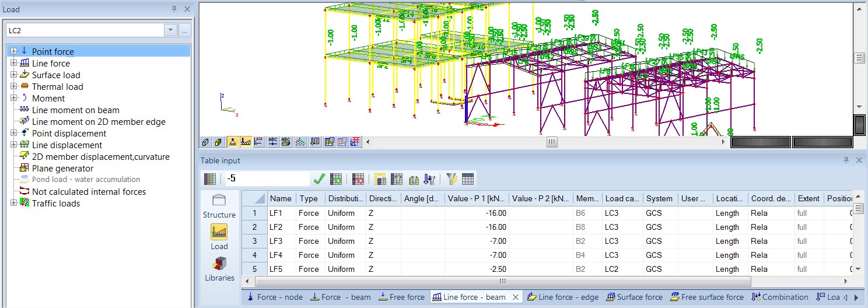Switch to the Surface force tab
The height and width of the screenshot is (308, 868).
coord(634,297)
